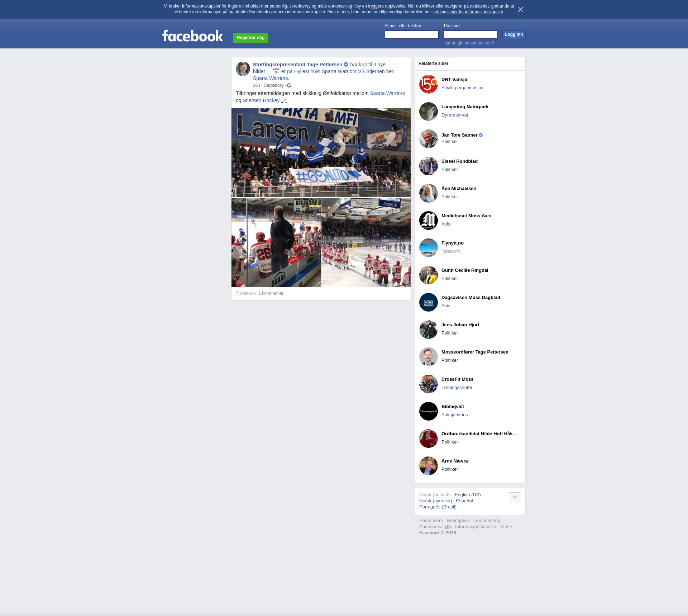688x616 pixels.
Task: Open Gunn Cecilie Ringdal avatar
Action: 429,275
